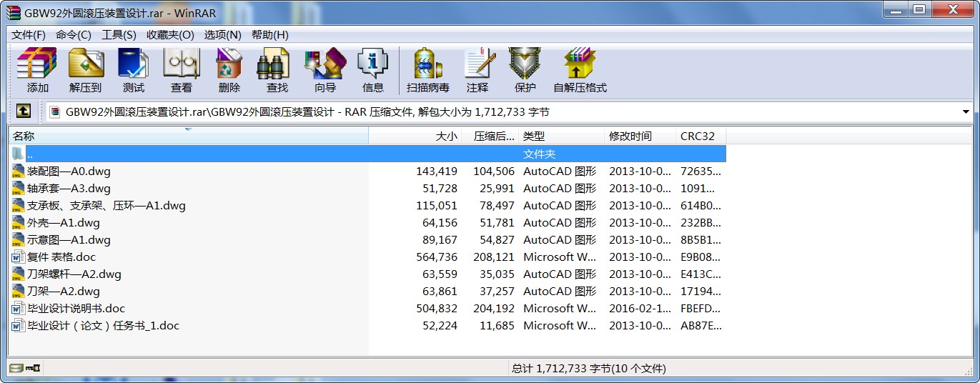The height and width of the screenshot is (383, 980).
Task: Click the size value 115,051
Action: point(437,206)
